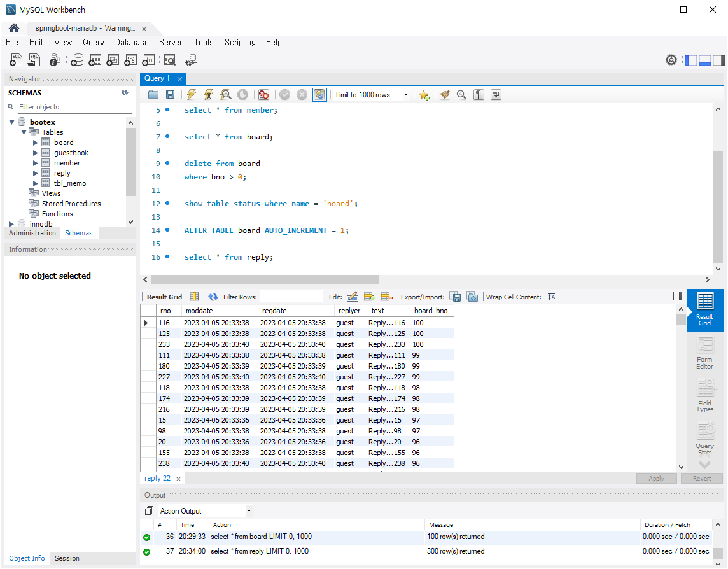This screenshot has height=569, width=728.
Task: Refresh the SCHEMAS list
Action: [125, 92]
